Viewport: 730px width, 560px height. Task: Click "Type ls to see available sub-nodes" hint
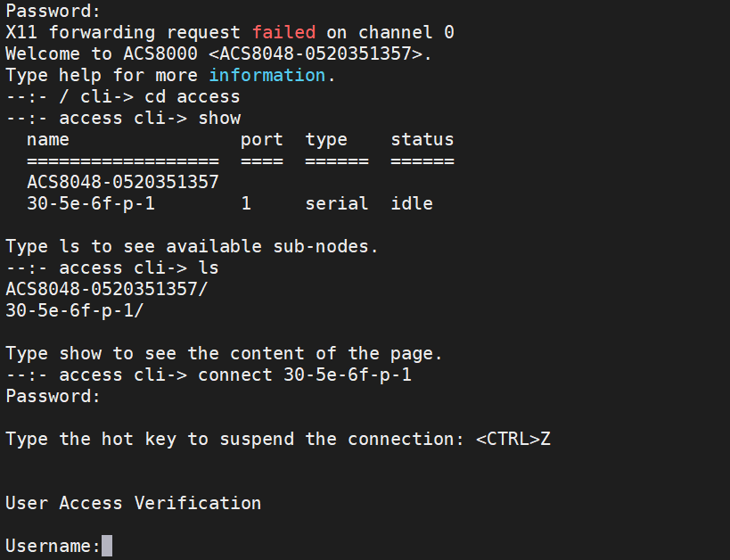coord(193,246)
